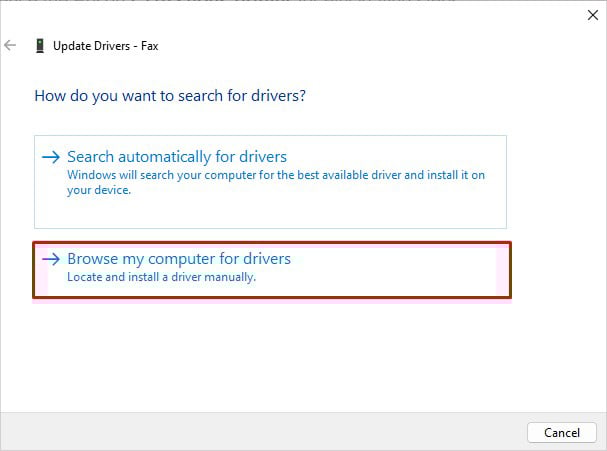Click the "How do you want to search" heading
The width and height of the screenshot is (607, 451).
coord(170,96)
